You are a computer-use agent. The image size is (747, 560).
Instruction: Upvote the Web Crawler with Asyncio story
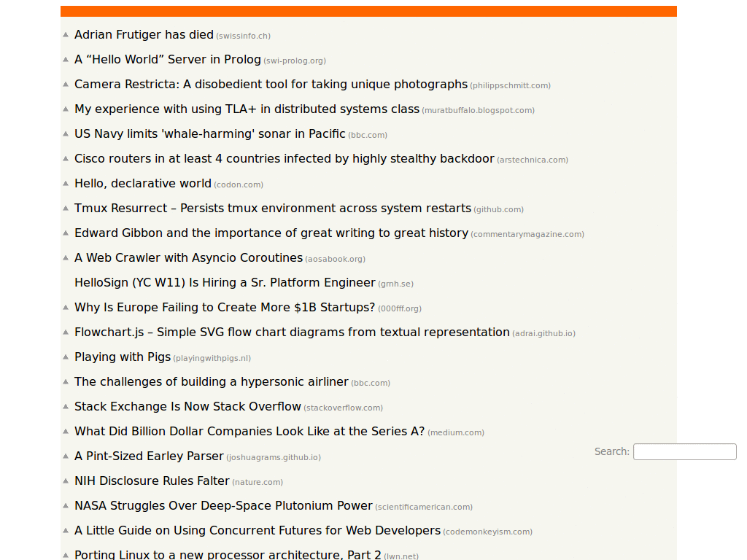[x=66, y=257]
